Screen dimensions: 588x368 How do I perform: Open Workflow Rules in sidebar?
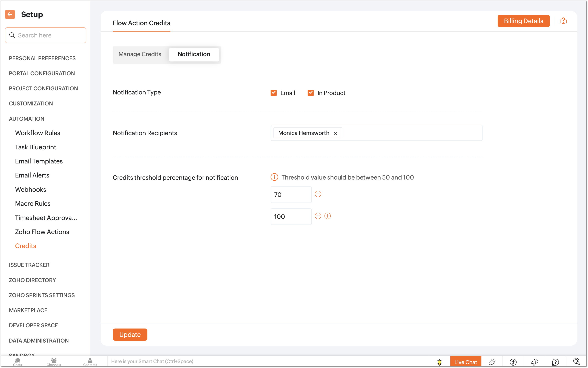(37, 133)
